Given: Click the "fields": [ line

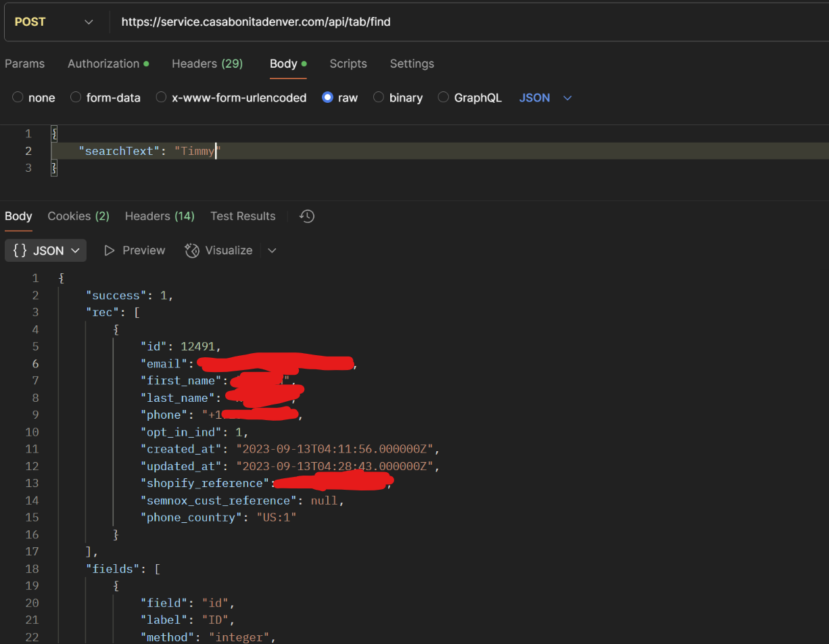Looking at the screenshot, I should pyautogui.click(x=122, y=568).
